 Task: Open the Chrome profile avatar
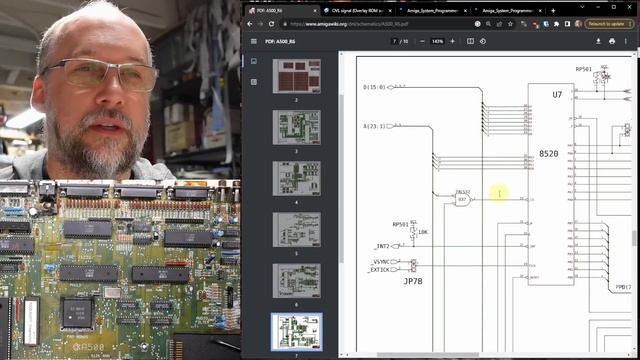click(578, 24)
